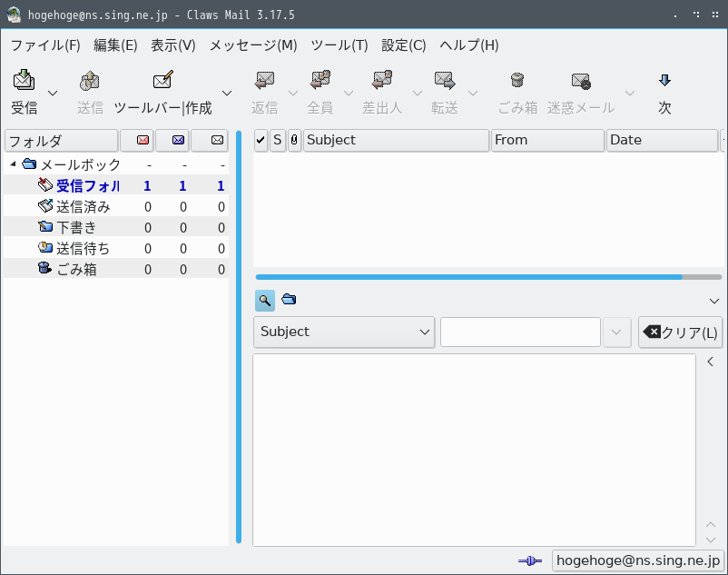728x575 pixels.
Task: Click the 差出人 (reply to sender) icon
Action: (382, 80)
